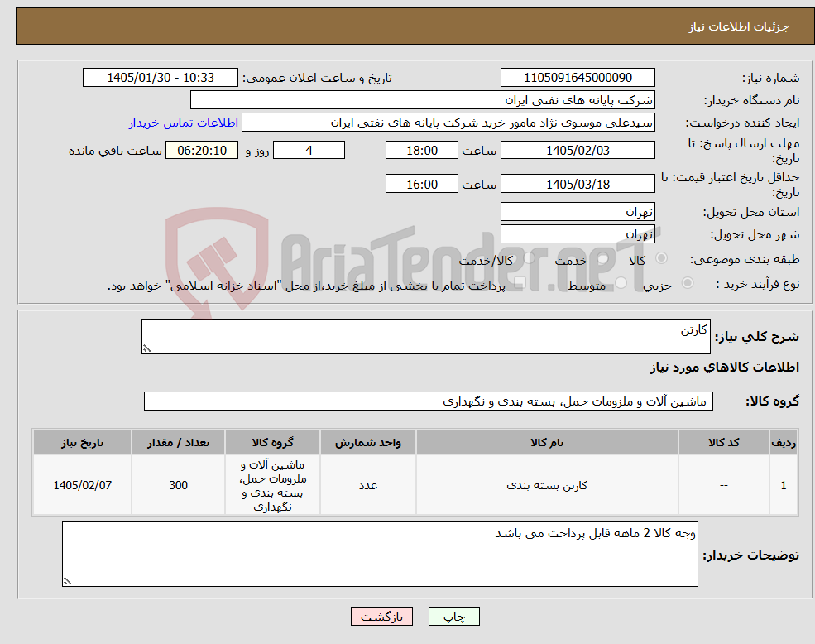This screenshot has height=644, width=815.
Task: Click the نام کالا column header
Action: pos(547,443)
